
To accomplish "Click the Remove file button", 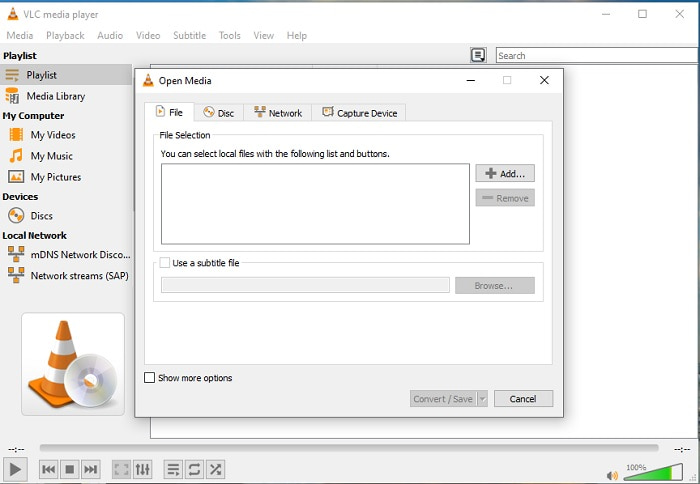I will point(505,198).
